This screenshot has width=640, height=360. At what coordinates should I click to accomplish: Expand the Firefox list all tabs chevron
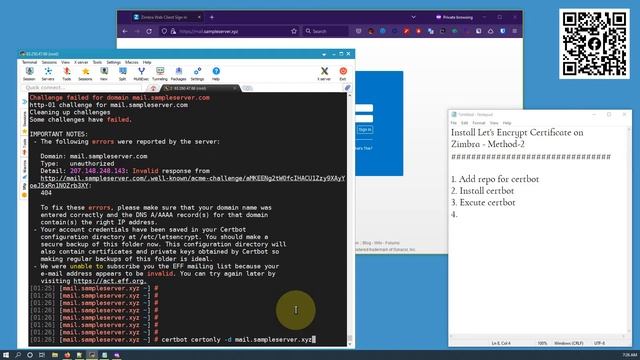tap(413, 17)
